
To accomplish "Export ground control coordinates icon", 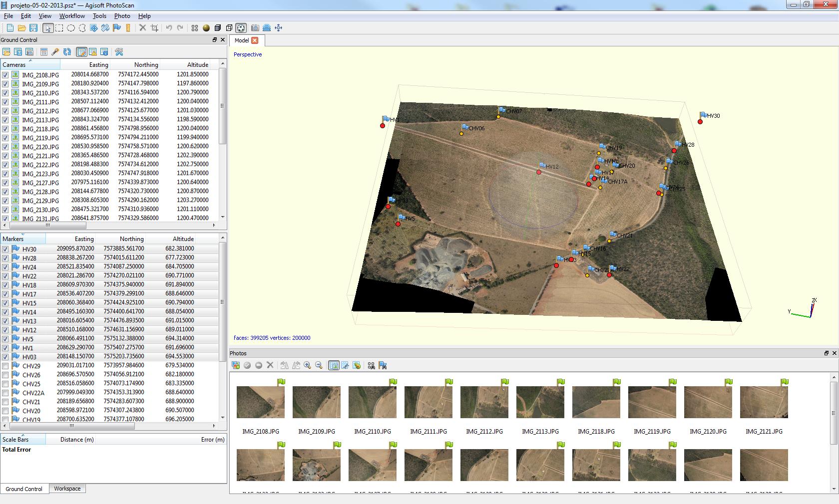I will coord(18,52).
